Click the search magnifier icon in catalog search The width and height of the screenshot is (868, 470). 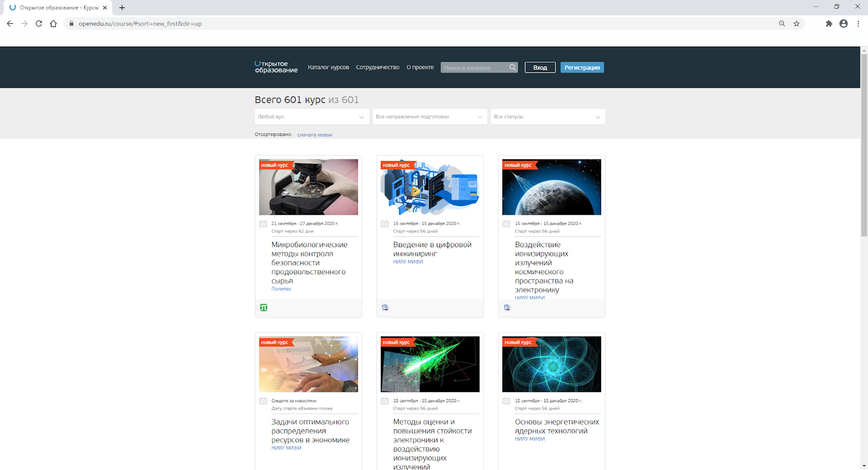(x=512, y=67)
